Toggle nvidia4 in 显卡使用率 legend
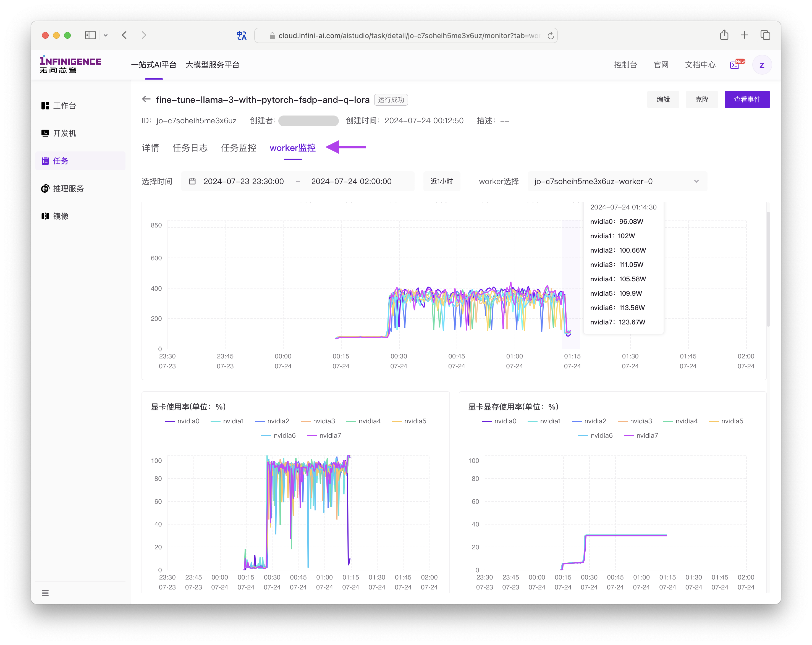The height and width of the screenshot is (645, 812). click(x=363, y=421)
